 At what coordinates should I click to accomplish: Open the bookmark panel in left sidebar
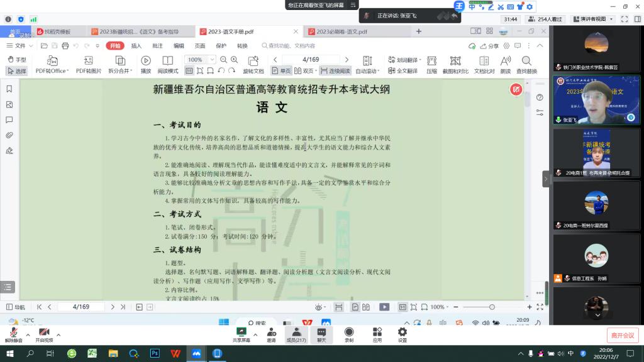click(x=9, y=89)
